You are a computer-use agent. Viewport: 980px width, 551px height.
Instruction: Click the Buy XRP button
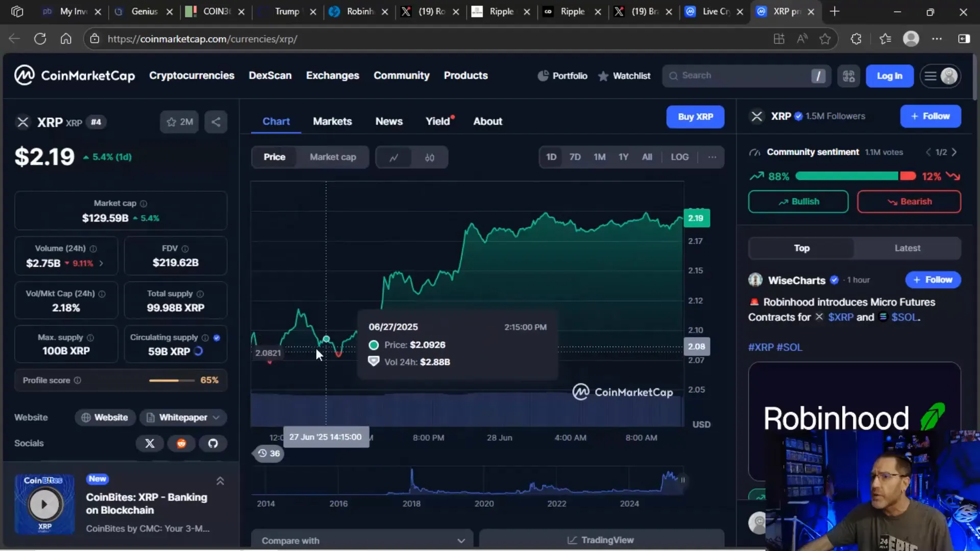(695, 117)
